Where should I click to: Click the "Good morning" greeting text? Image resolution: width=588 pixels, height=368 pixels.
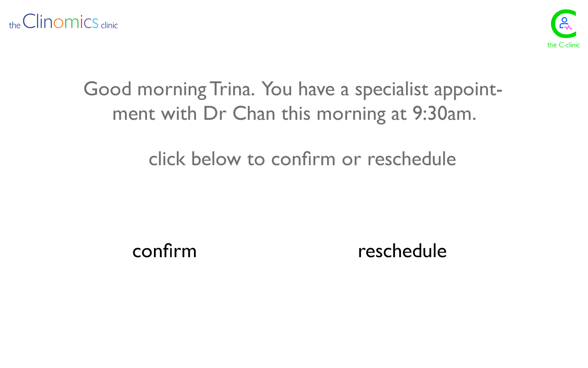tap(145, 89)
